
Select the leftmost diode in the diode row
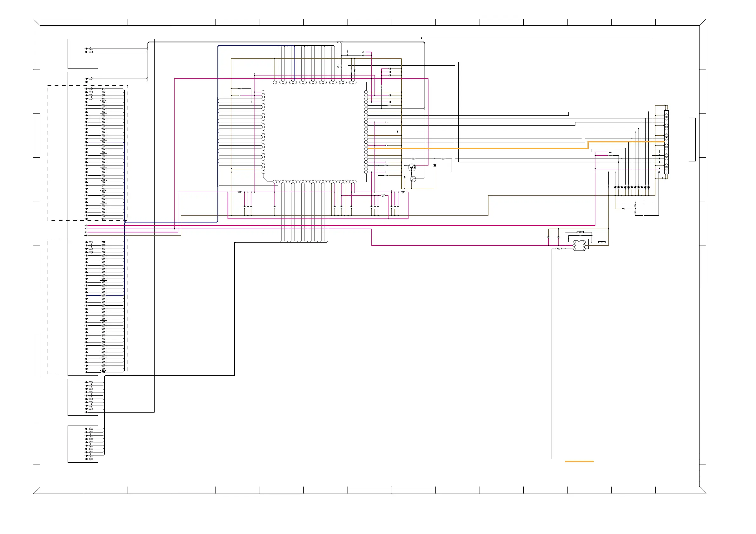[x=615, y=187]
